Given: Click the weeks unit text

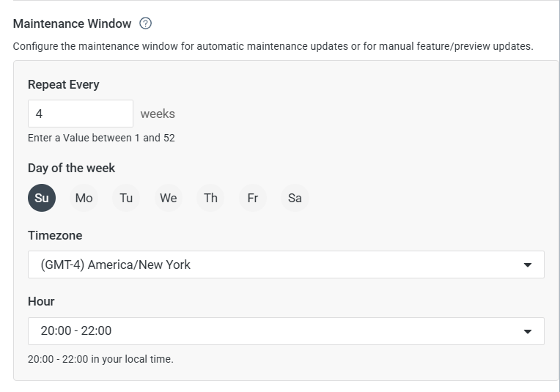Looking at the screenshot, I should pos(158,114).
